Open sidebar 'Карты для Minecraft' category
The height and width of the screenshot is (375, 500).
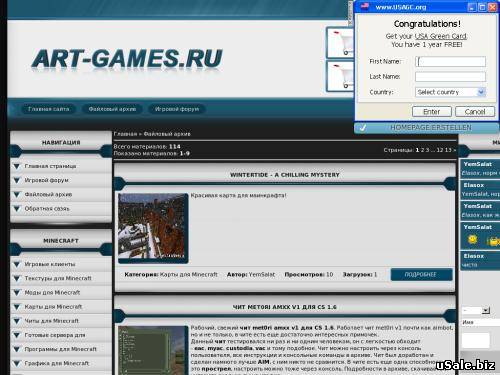[53, 307]
